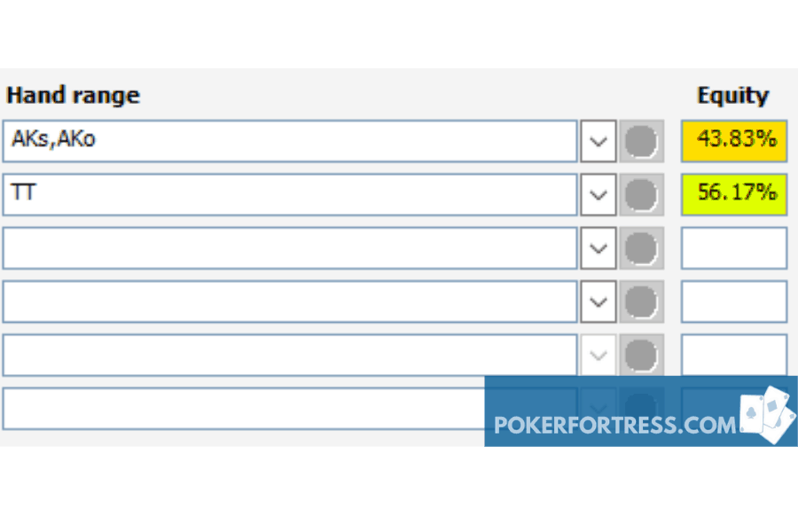Open the dropdown for the AKs,AKo range
798x532 pixels.
coord(598,141)
